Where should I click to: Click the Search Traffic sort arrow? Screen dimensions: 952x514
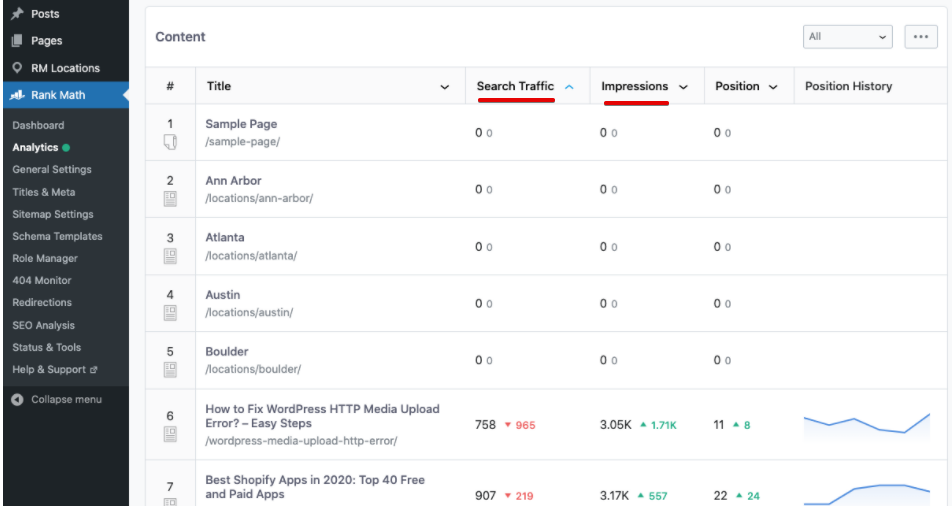point(569,87)
